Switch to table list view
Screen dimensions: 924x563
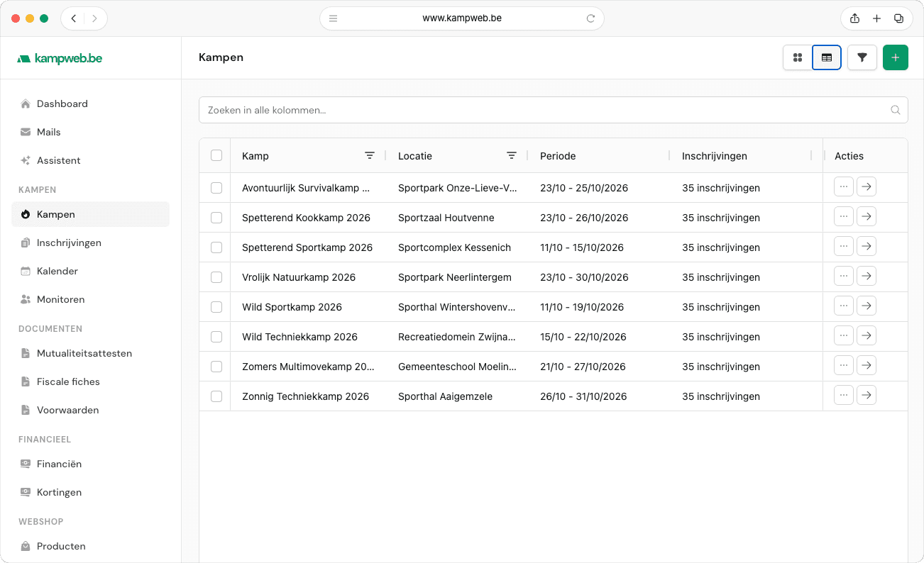[x=827, y=57]
